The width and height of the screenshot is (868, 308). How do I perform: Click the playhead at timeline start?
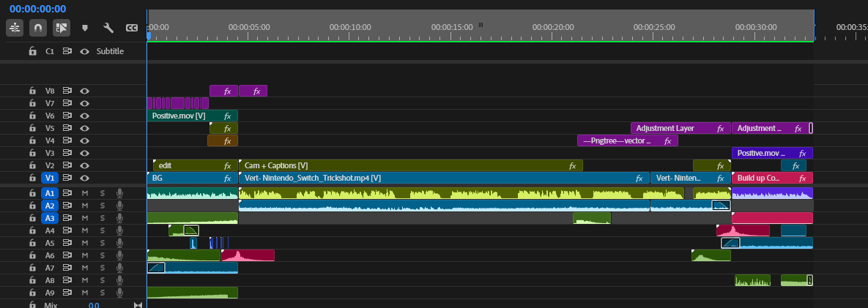(149, 35)
